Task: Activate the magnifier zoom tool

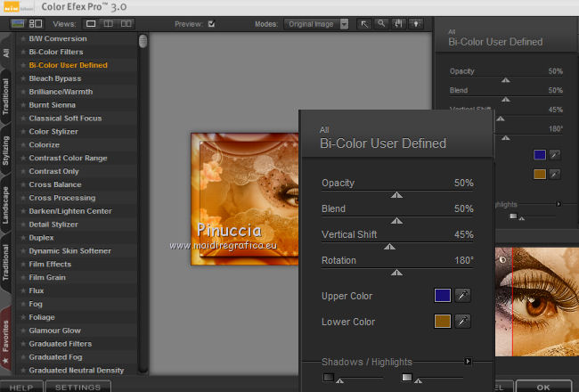Action: click(381, 24)
